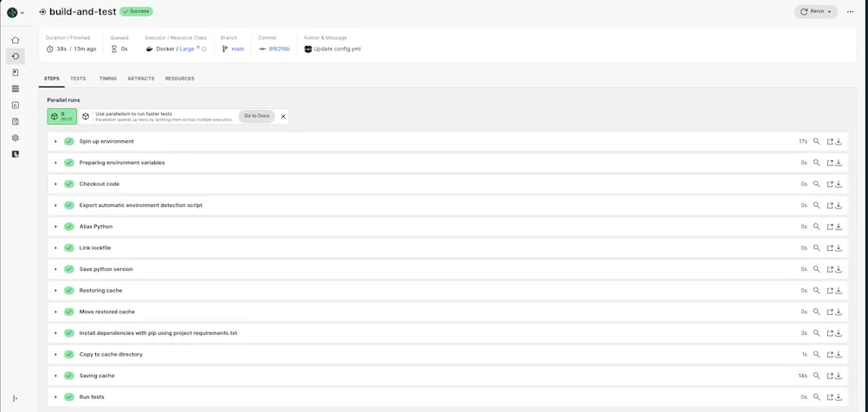The width and height of the screenshot is (868, 412).
Task: Open the Large resource class link
Action: [187, 48]
